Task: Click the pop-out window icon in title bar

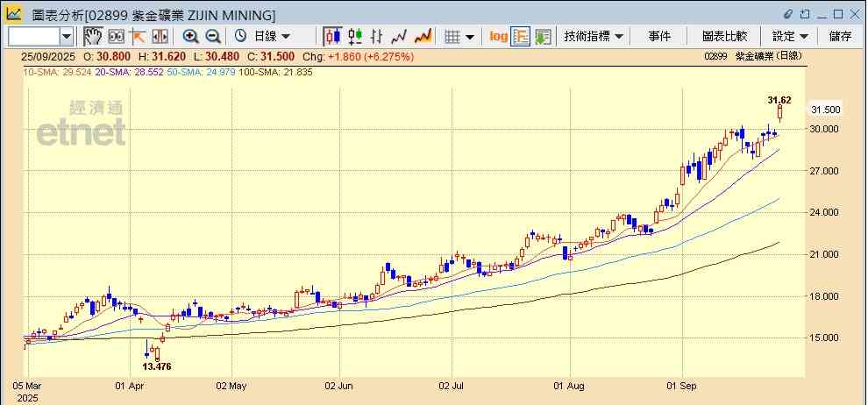Action: click(x=805, y=14)
